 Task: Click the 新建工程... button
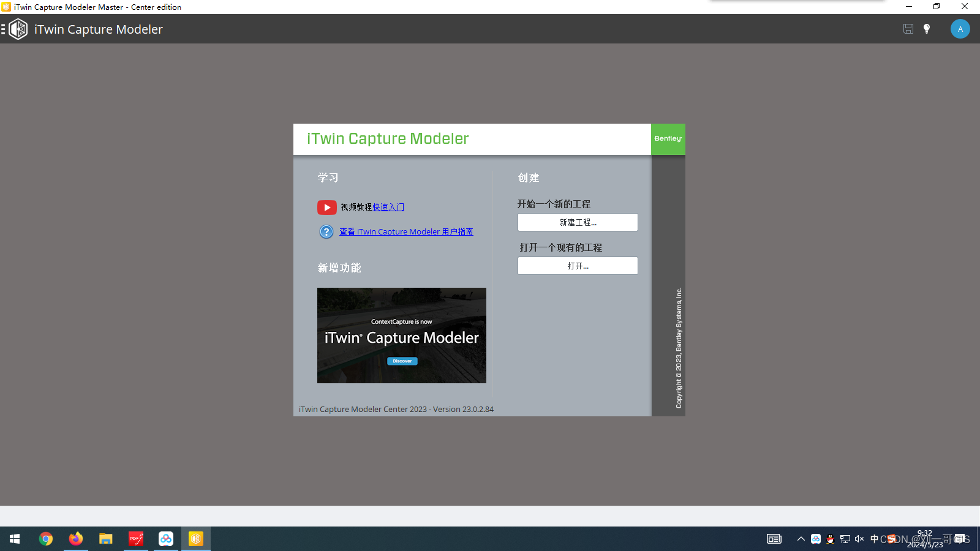point(578,222)
